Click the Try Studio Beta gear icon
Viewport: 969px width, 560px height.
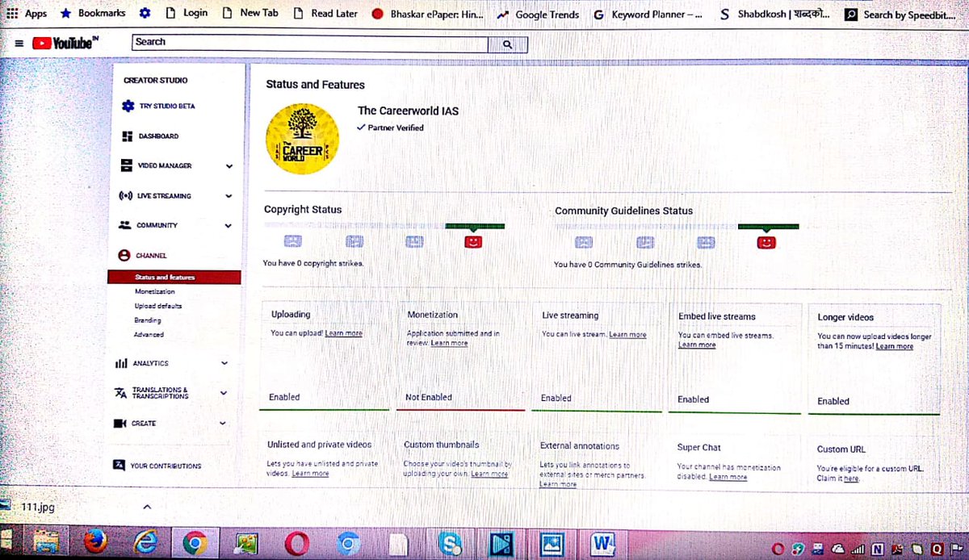tap(127, 107)
